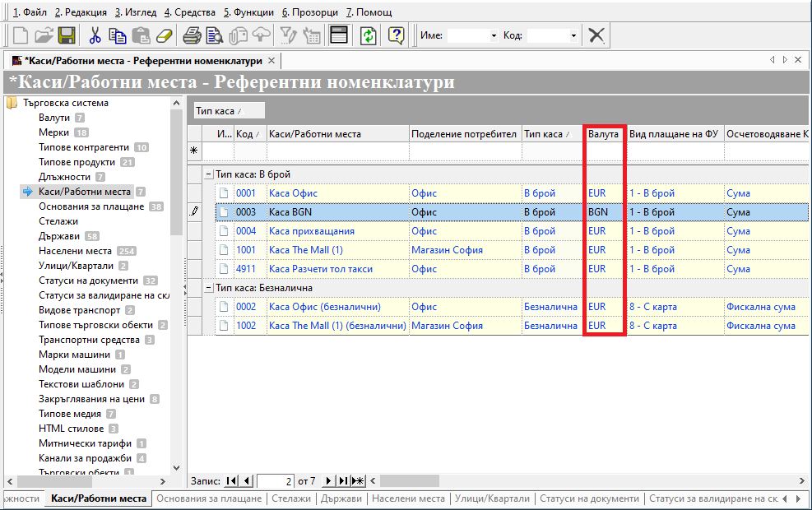Open Print Preview from toolbar
The width and height of the screenshot is (812, 510).
(x=215, y=35)
